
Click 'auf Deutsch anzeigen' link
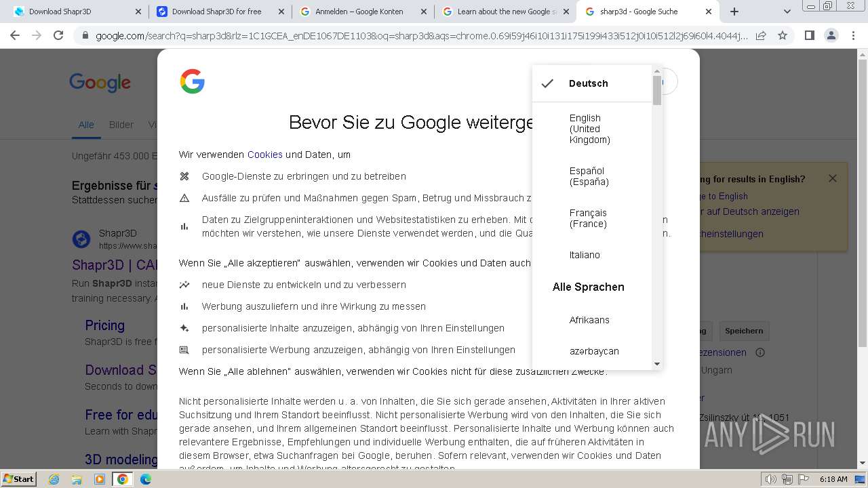(x=751, y=211)
